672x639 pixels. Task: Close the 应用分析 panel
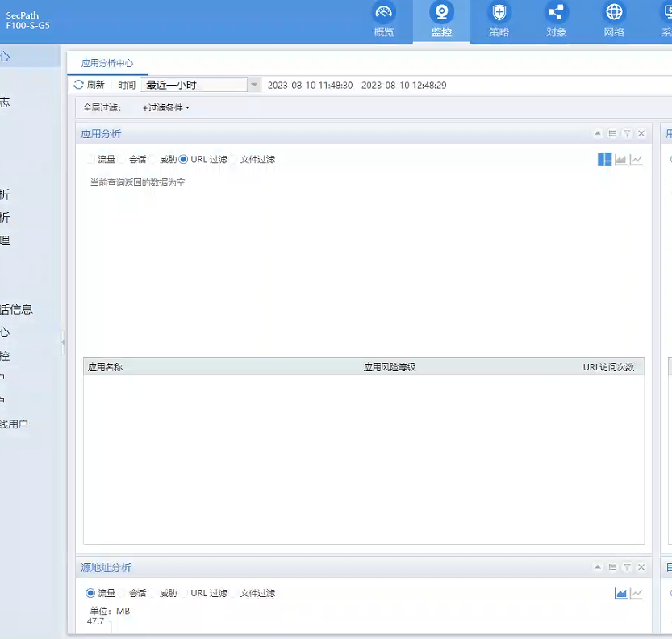[x=641, y=133]
